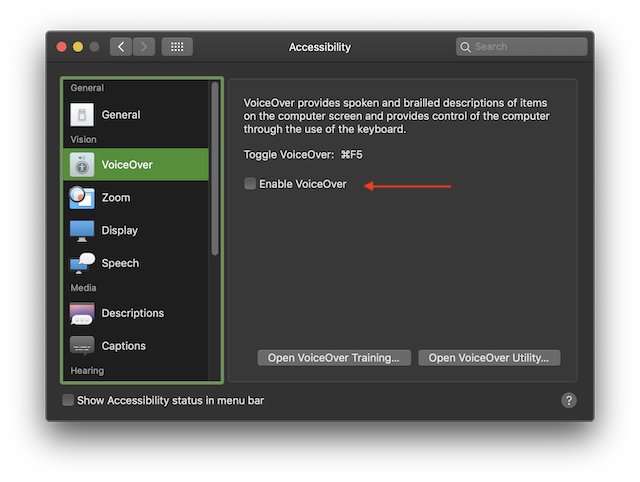The image size is (640, 482).
Task: Click the Media section header
Action: (x=83, y=288)
